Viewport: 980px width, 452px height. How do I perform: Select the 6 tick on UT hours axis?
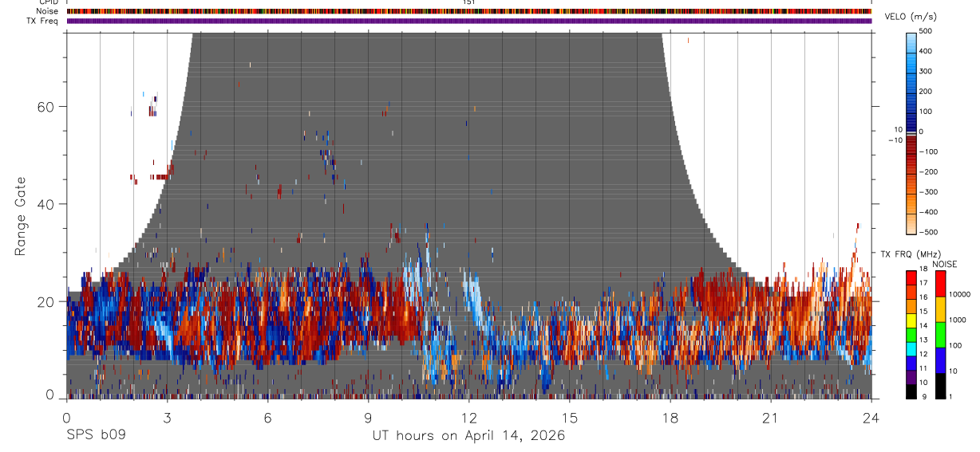coord(267,417)
